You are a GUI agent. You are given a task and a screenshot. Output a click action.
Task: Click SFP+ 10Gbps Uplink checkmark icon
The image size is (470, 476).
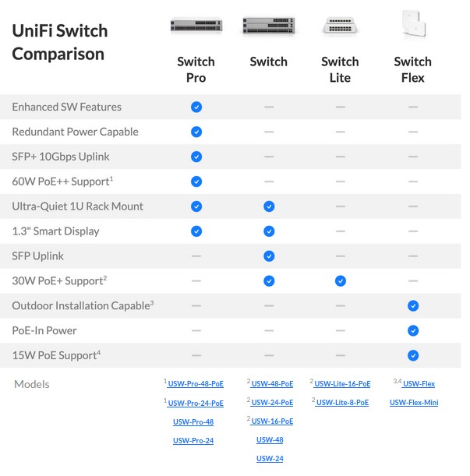196,157
